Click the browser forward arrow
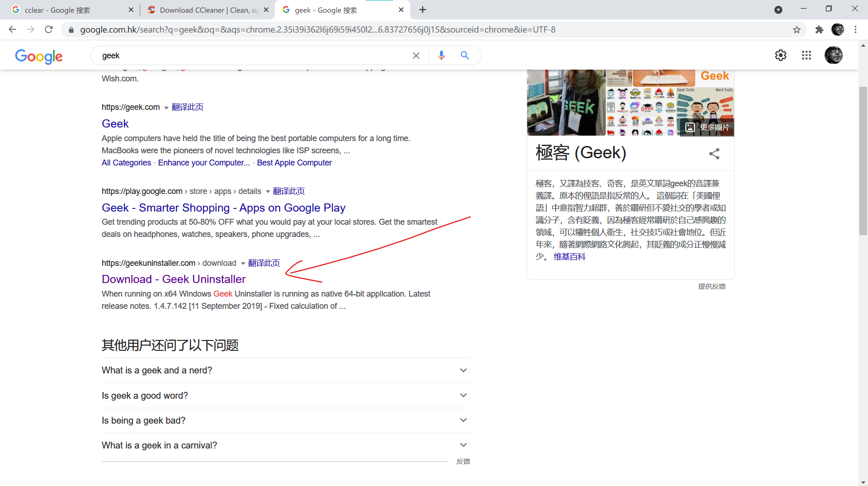 coord(30,30)
